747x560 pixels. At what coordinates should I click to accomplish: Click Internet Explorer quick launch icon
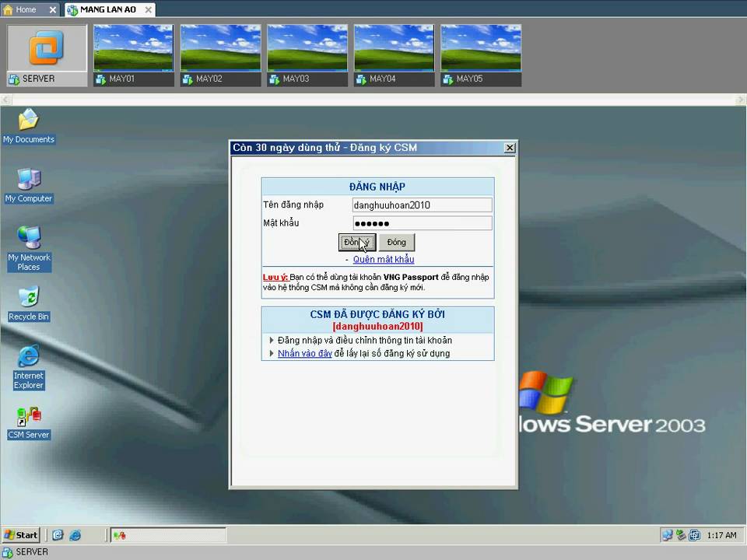[x=75, y=535]
